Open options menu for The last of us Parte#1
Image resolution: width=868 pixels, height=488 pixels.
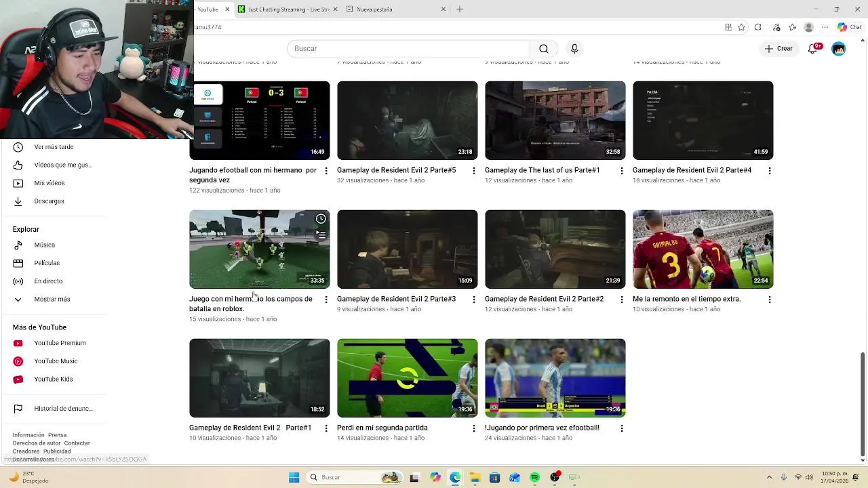[622, 171]
